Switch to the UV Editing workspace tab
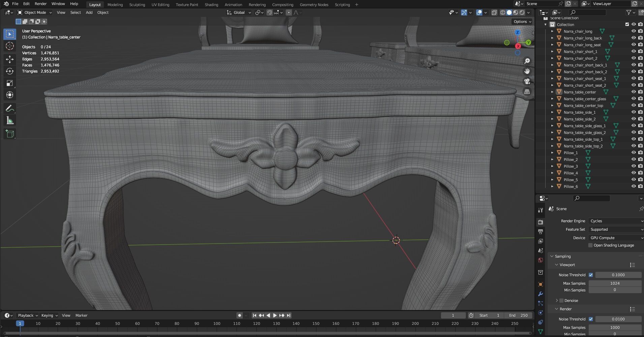The width and height of the screenshot is (644, 337). (160, 5)
